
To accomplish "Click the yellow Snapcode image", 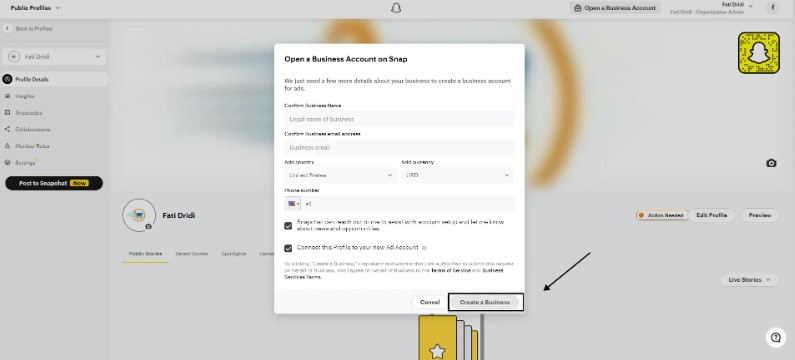I will (758, 53).
